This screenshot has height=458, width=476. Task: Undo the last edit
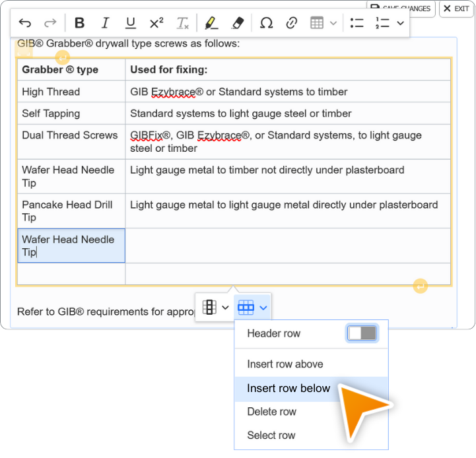point(25,22)
